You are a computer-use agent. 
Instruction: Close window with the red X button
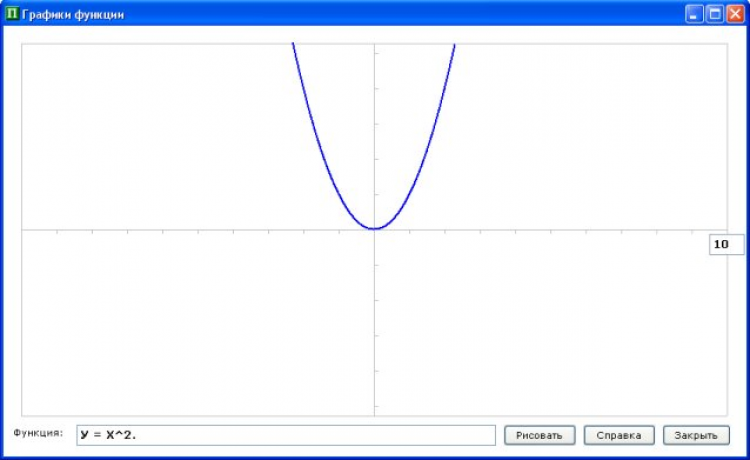pos(735,14)
